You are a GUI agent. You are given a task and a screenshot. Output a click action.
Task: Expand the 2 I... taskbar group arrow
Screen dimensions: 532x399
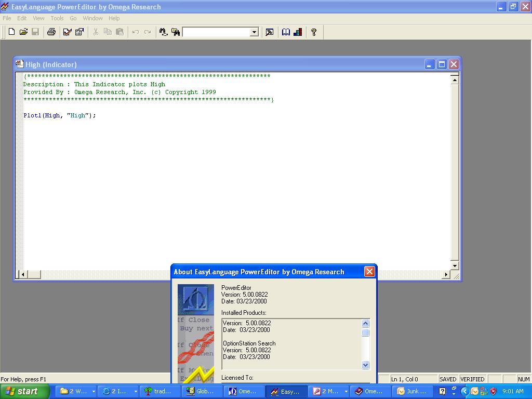pyautogui.click(x=136, y=391)
